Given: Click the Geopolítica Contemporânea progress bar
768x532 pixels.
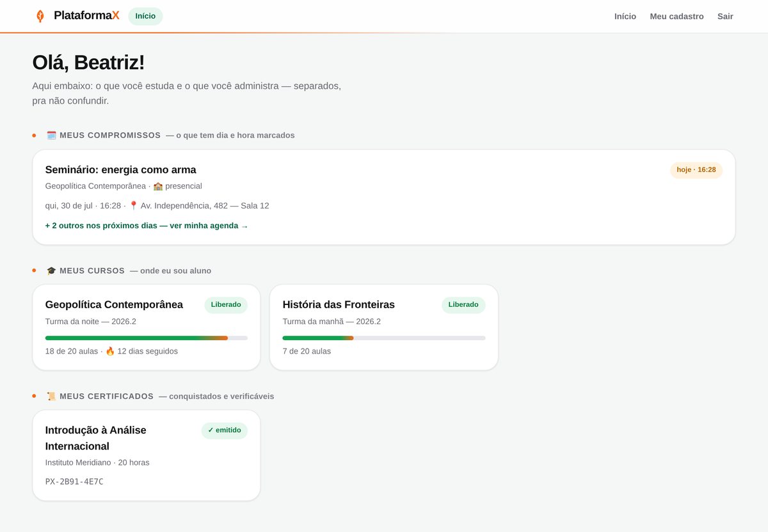Looking at the screenshot, I should (146, 338).
